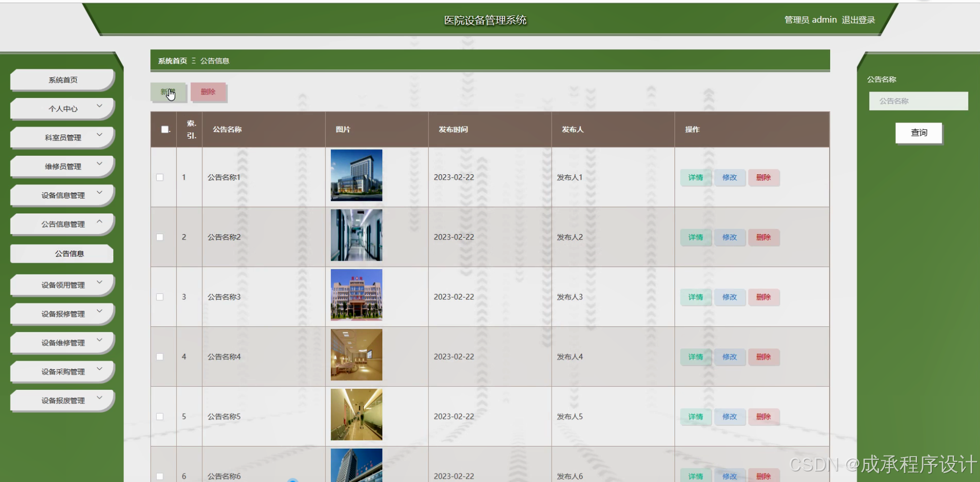Click the 删除 batch delete button above table
The height and width of the screenshot is (482, 980).
tap(208, 92)
